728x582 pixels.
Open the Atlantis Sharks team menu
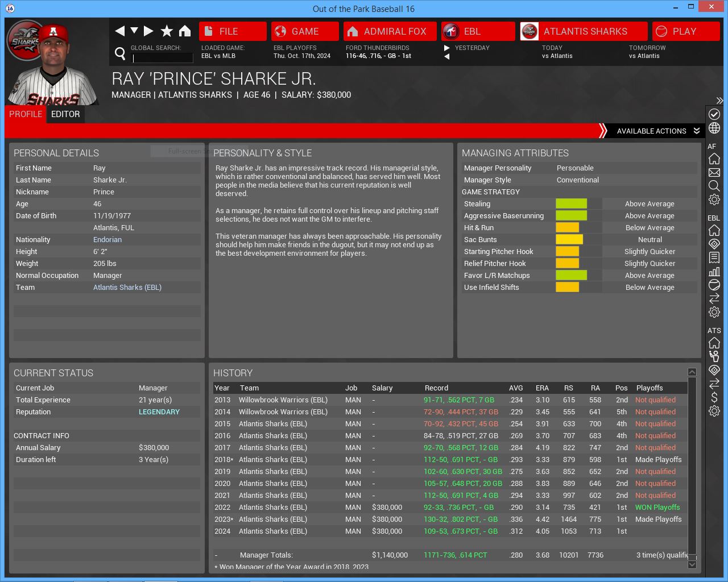pyautogui.click(x=584, y=31)
